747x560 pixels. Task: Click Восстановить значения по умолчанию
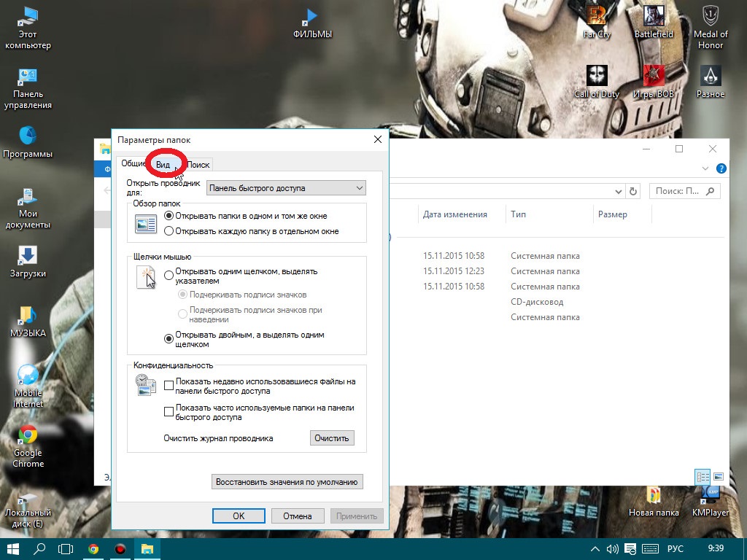[287, 482]
